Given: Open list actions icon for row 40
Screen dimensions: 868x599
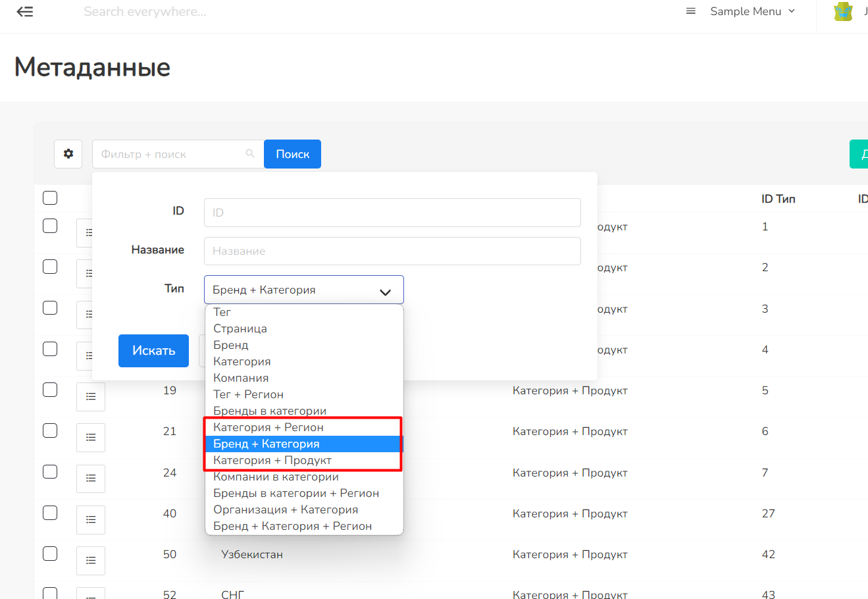Looking at the screenshot, I should tap(91, 520).
